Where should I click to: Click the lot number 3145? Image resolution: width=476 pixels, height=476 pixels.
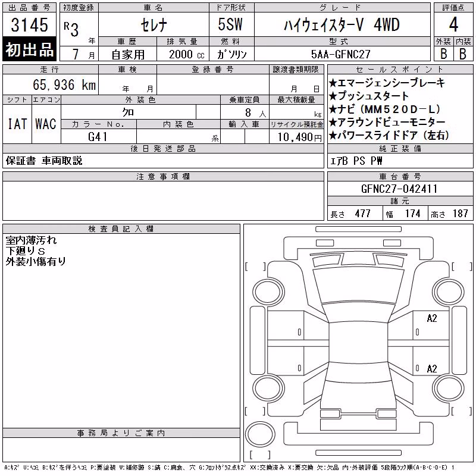(29, 24)
